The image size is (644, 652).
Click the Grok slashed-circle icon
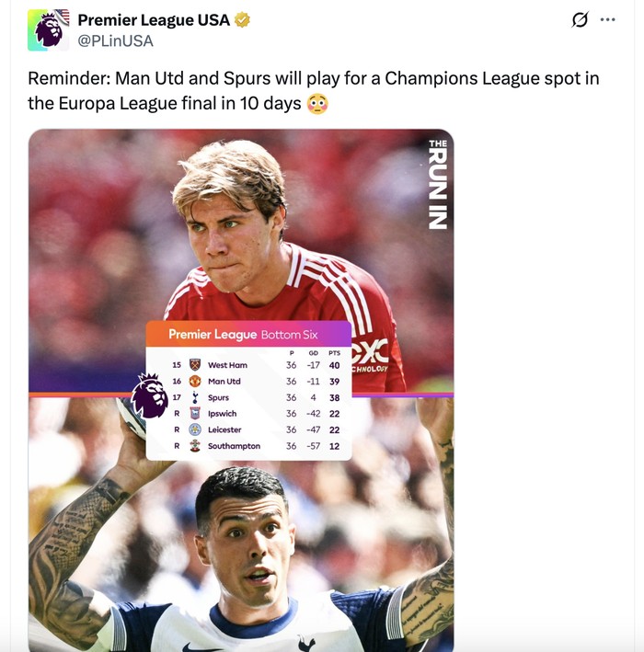(580, 19)
